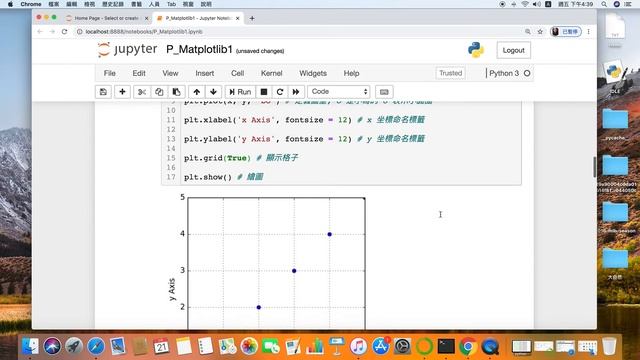Viewport: 640px width, 360px height.
Task: Restart the kernel with circular arrow
Action: click(280, 92)
